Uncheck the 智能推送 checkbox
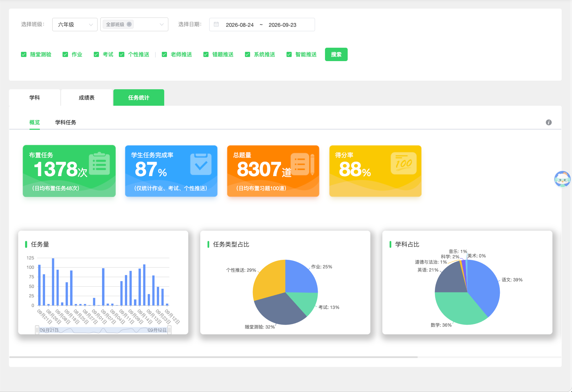572x392 pixels. (x=289, y=54)
